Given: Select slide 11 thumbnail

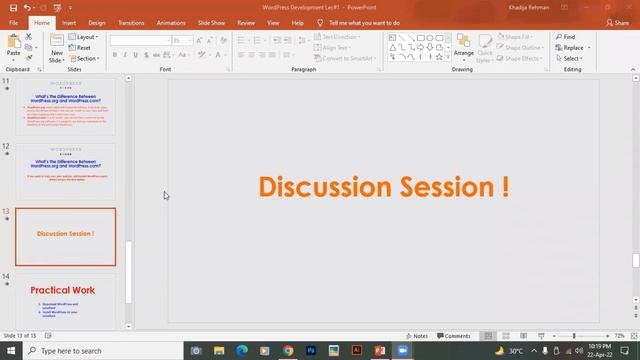Looking at the screenshot, I should coord(65,107).
